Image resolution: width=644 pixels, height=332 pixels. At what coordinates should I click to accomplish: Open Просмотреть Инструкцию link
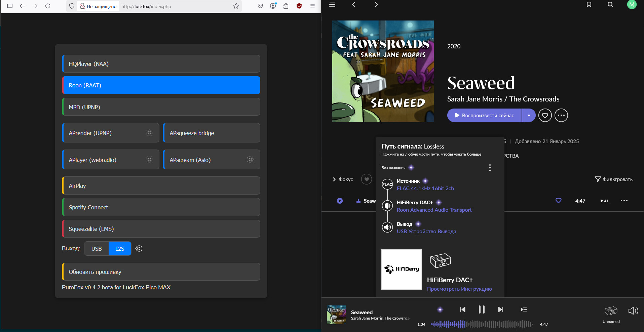coord(459,289)
